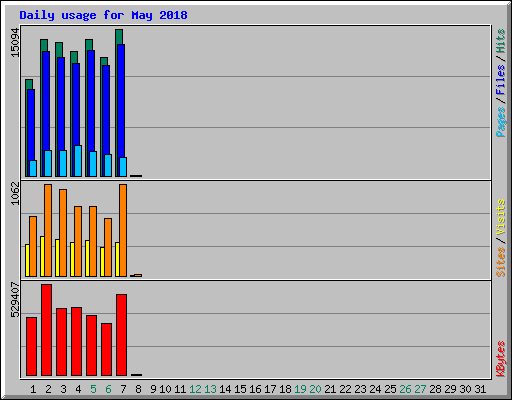Click day 4 on the x-axis
512x400 pixels.
[78, 389]
